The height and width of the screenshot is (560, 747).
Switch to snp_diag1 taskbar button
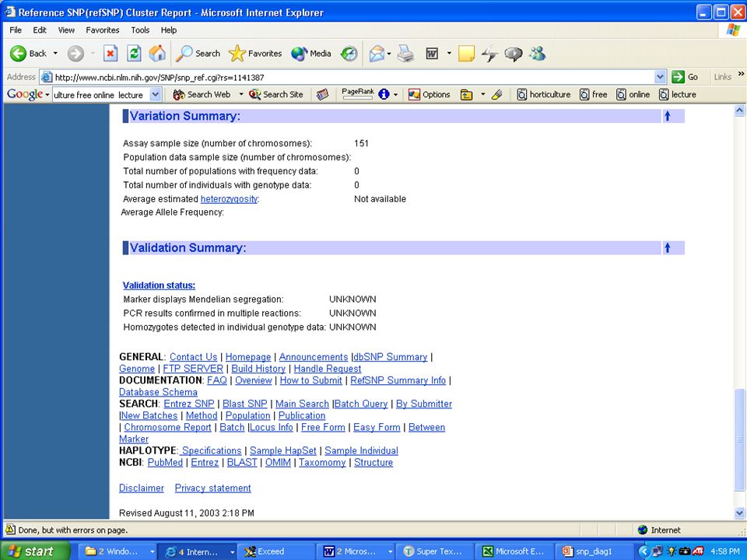(594, 551)
